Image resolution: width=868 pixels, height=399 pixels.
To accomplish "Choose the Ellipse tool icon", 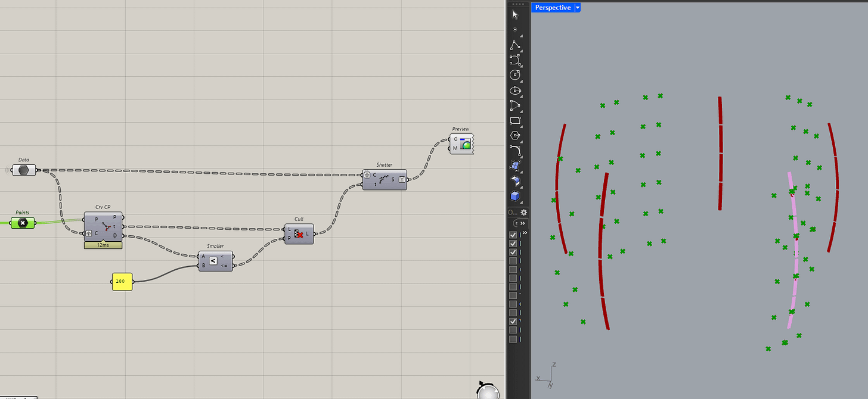I will pos(516,91).
